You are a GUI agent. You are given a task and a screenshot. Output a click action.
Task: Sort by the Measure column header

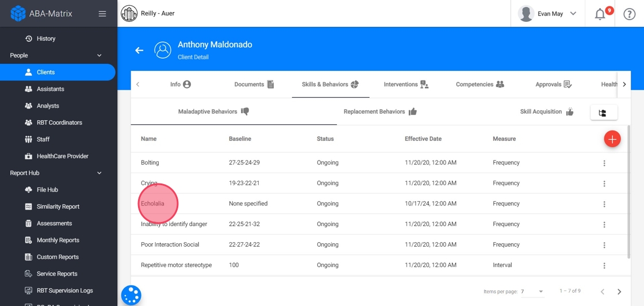(504, 139)
